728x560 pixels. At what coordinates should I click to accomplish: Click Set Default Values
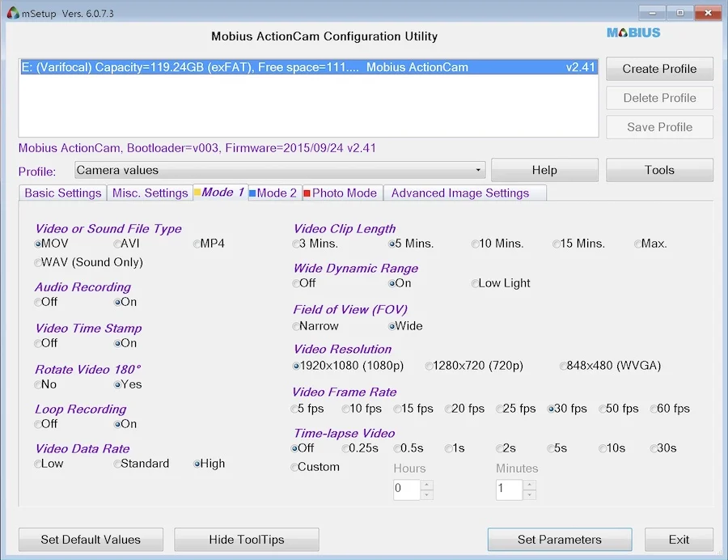coord(91,540)
